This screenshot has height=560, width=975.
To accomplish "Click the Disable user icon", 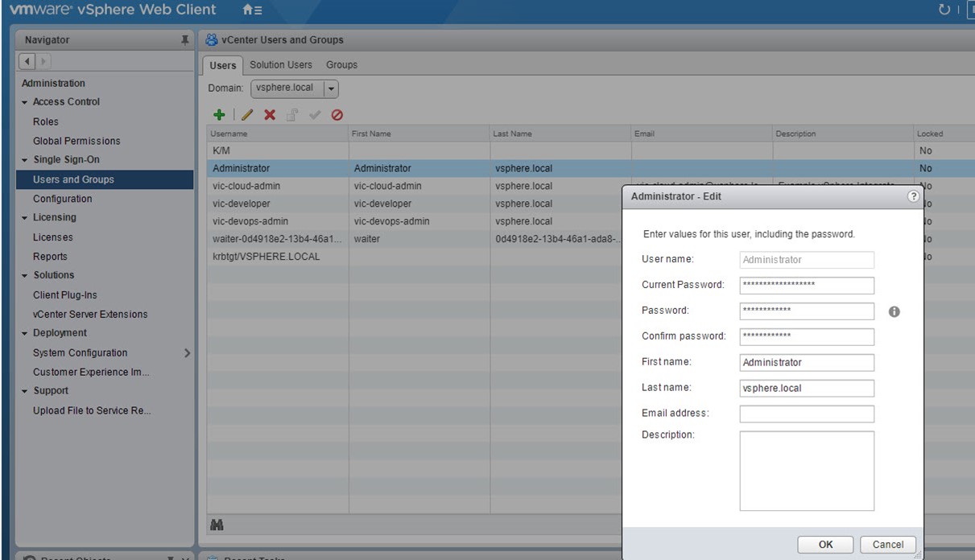I will click(337, 115).
